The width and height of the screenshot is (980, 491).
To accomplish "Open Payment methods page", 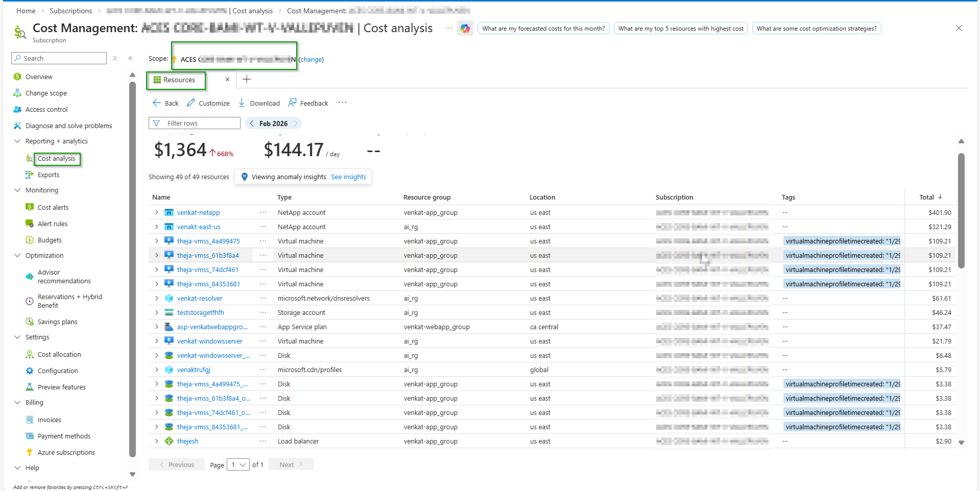I will point(64,436).
